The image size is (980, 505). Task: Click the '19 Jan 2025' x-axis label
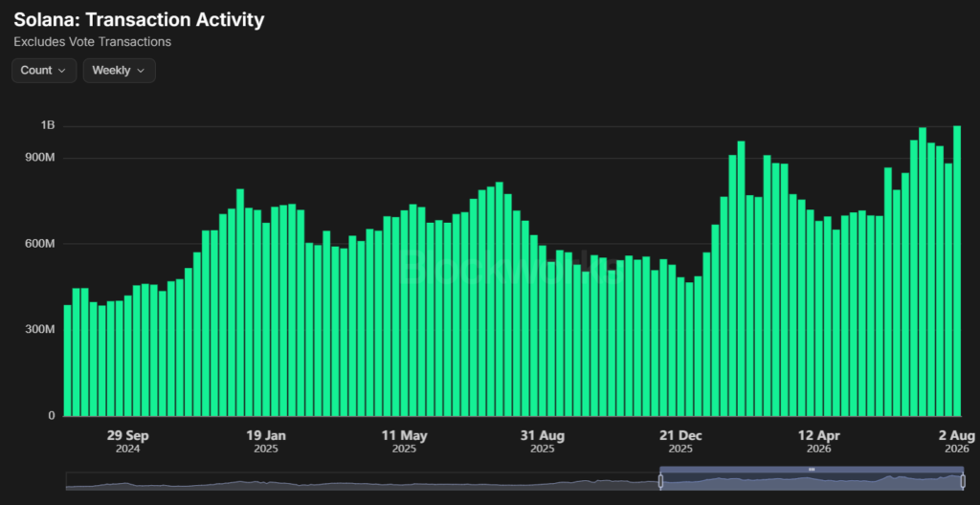pyautogui.click(x=266, y=442)
